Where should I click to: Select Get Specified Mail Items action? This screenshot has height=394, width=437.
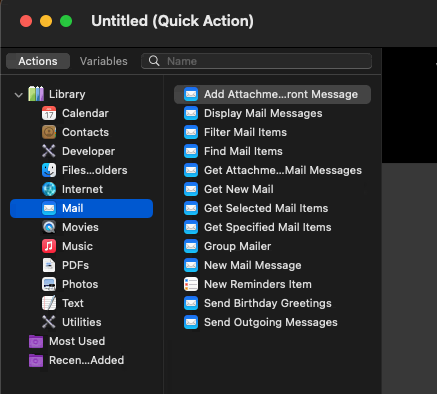click(268, 227)
